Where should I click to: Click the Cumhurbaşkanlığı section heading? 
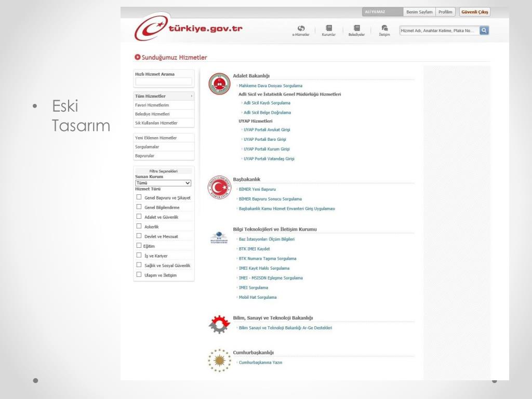coord(253,353)
